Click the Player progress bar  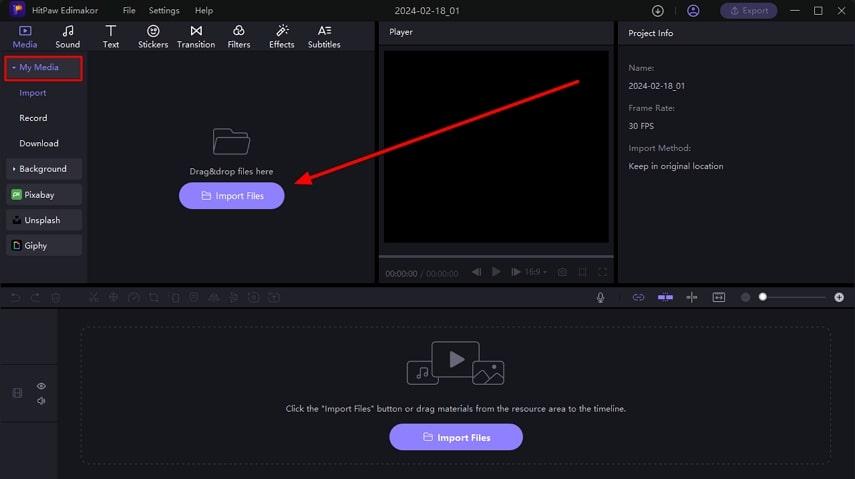(496, 256)
